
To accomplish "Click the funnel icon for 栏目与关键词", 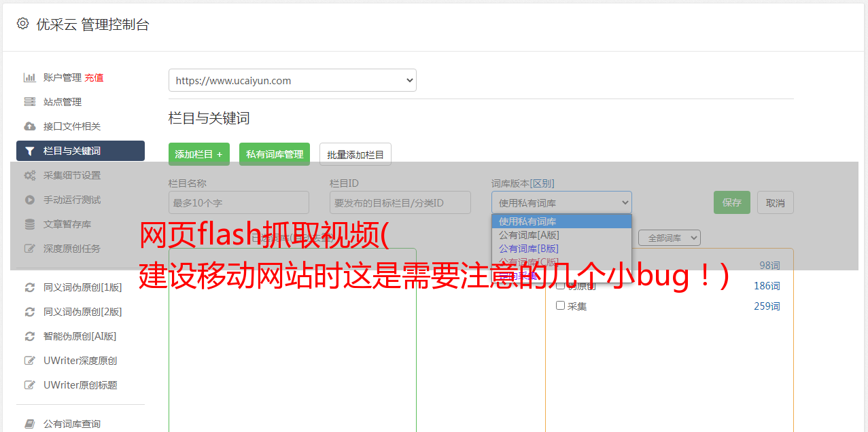I will coord(30,151).
